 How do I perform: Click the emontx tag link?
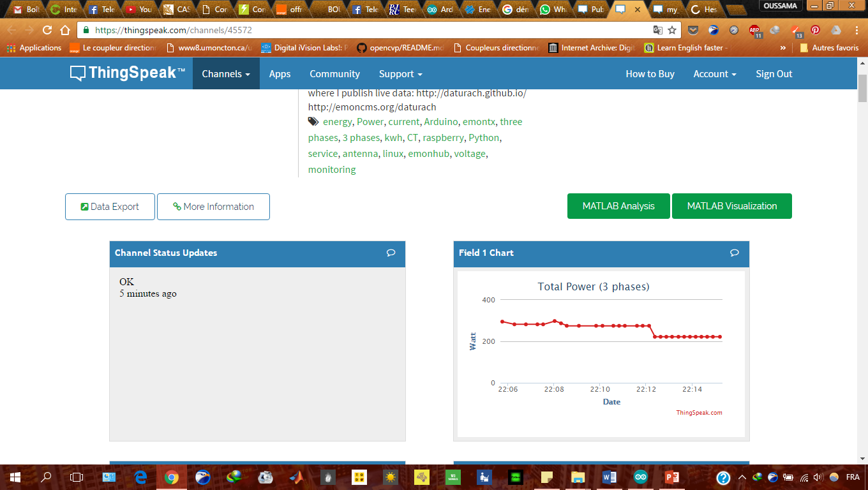pos(479,122)
